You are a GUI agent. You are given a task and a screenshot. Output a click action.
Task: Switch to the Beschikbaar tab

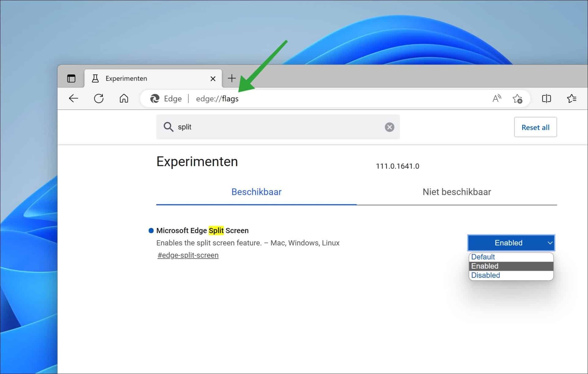[x=256, y=192]
